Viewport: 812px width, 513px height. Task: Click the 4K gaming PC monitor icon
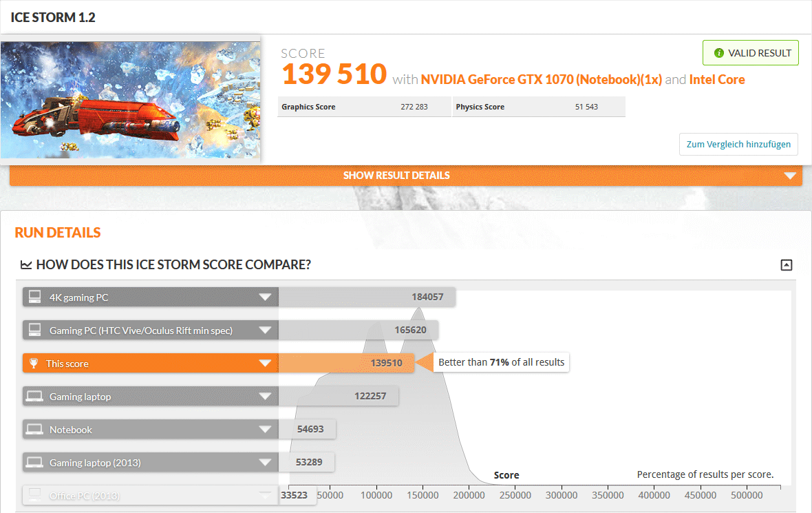[34, 297]
